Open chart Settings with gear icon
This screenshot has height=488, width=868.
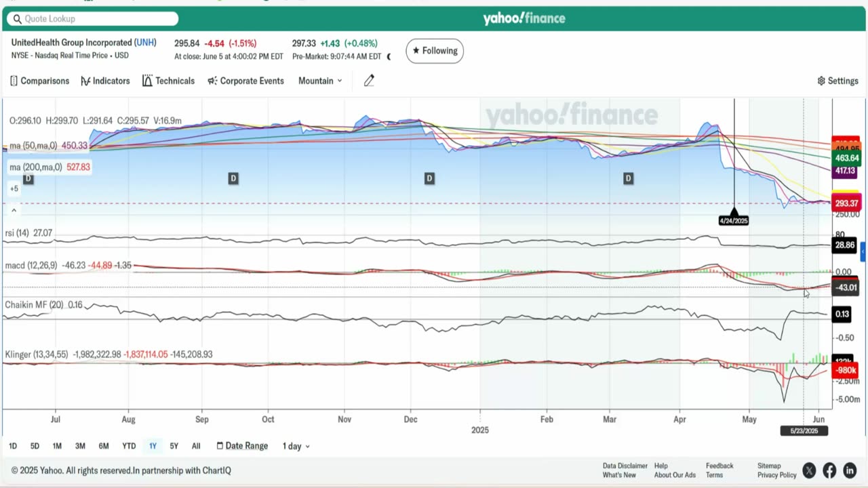tap(837, 81)
